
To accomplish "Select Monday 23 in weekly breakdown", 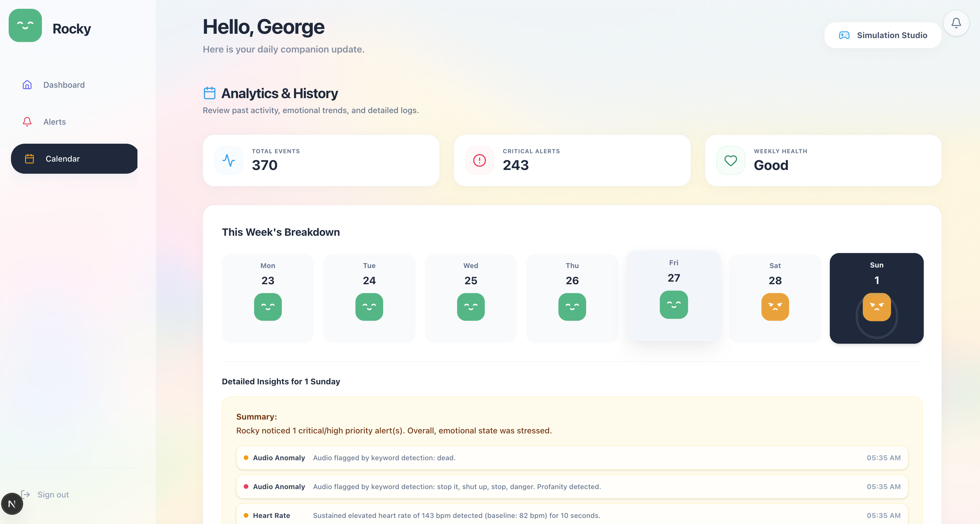I will [267, 298].
